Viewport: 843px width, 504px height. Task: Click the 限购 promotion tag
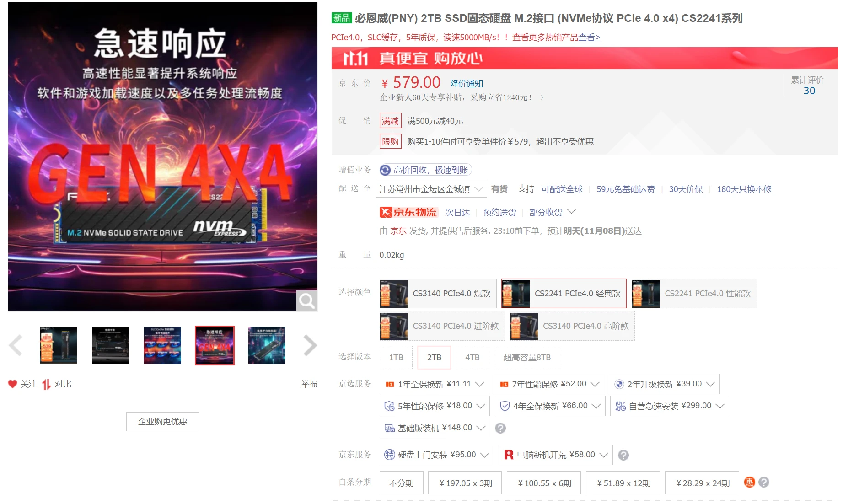click(390, 141)
